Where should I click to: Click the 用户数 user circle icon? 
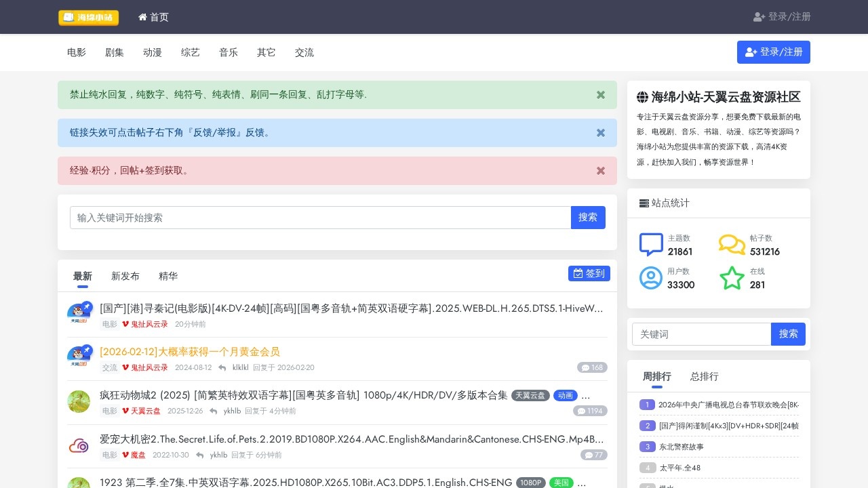click(651, 278)
